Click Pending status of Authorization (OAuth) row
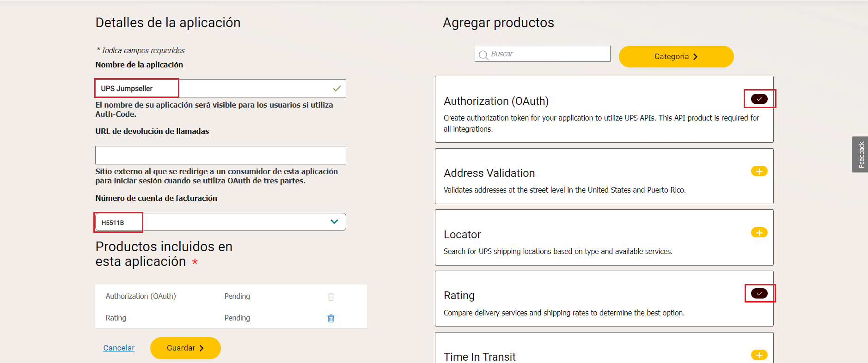Image resolution: width=868 pixels, height=363 pixels. 237,296
